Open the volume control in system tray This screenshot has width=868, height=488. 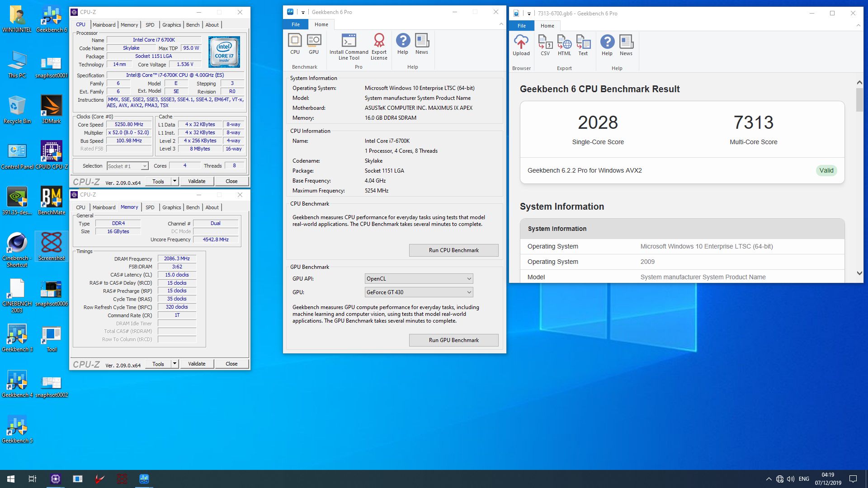point(791,479)
